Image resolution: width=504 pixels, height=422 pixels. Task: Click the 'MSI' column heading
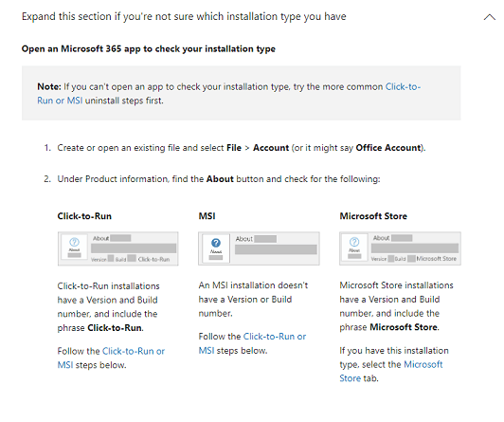click(207, 216)
